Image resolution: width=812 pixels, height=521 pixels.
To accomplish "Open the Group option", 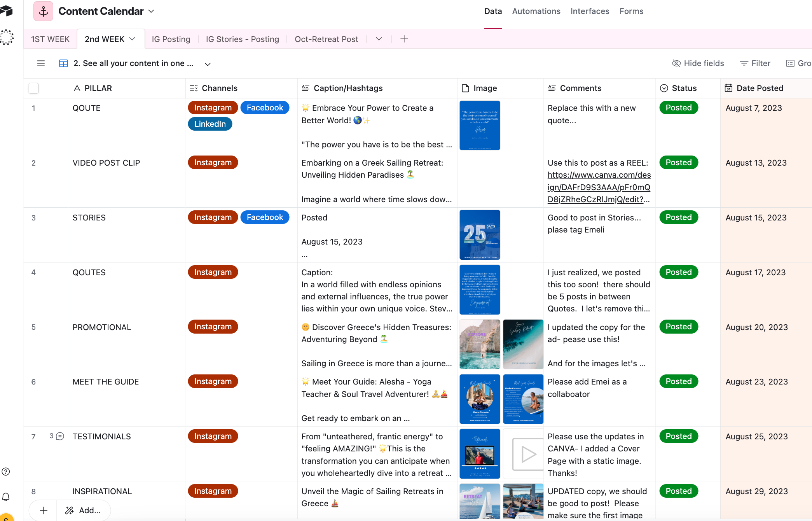I will 798,63.
